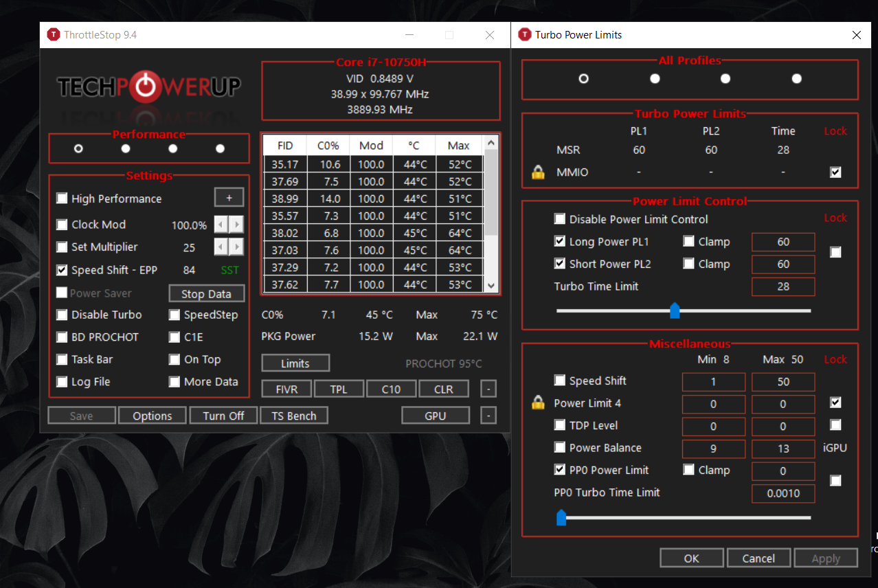Select the third All Profiles radio button

pos(725,78)
